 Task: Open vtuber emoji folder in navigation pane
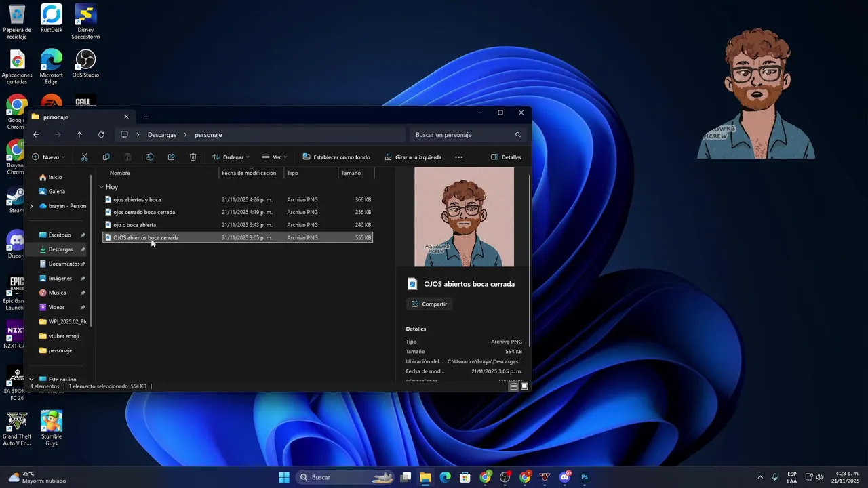pyautogui.click(x=64, y=335)
